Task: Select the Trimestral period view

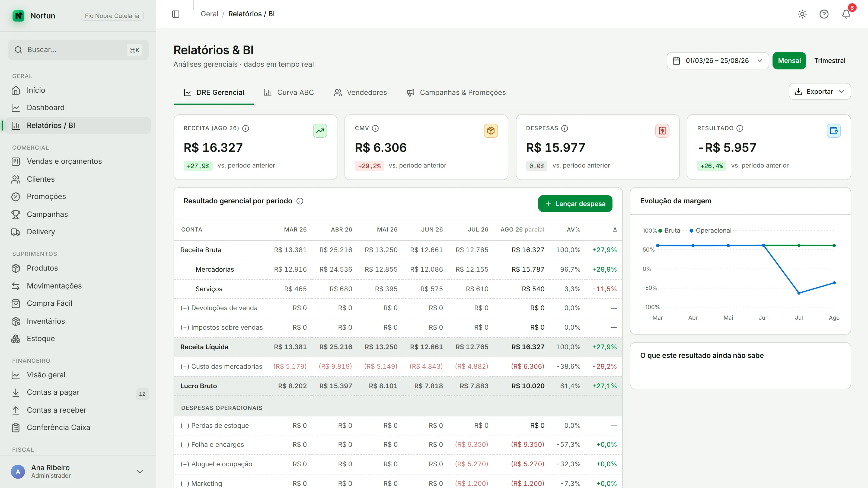Action: pyautogui.click(x=829, y=61)
